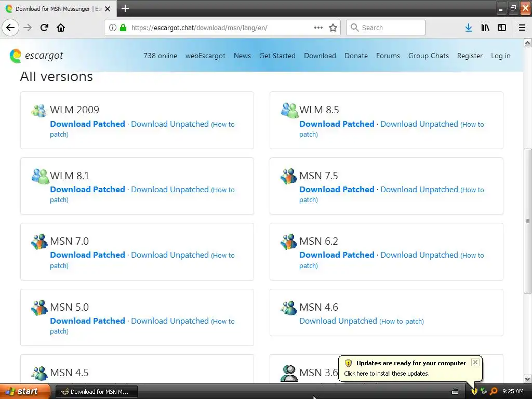532x399 pixels.
Task: Open the Forums nav item
Action: coord(388,56)
